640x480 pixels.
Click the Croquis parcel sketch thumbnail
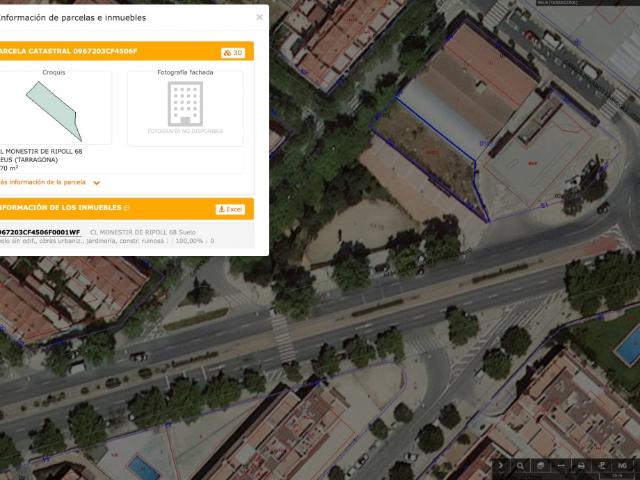[x=54, y=109]
